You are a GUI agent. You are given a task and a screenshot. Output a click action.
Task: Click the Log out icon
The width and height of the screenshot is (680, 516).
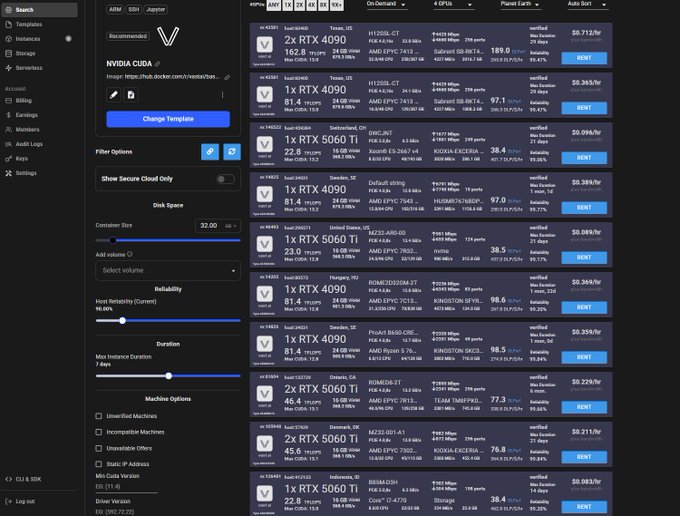click(x=8, y=501)
